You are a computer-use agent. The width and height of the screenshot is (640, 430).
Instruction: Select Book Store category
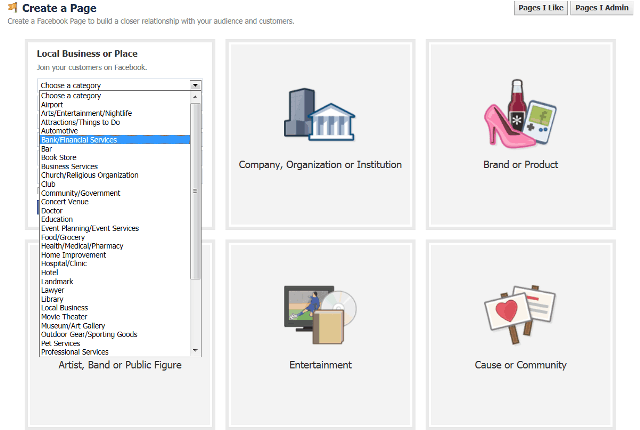(115, 157)
